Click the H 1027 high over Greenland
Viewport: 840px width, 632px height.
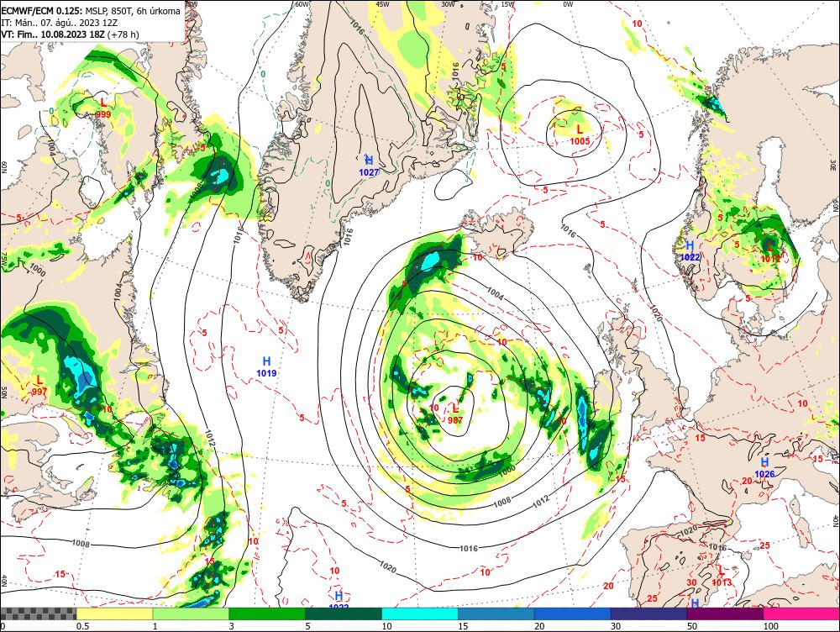pyautogui.click(x=369, y=166)
